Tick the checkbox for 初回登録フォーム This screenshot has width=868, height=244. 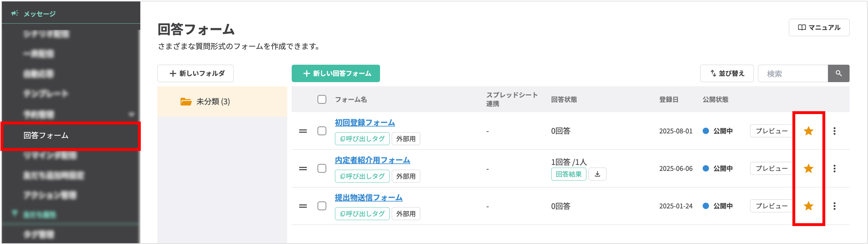[x=322, y=131]
